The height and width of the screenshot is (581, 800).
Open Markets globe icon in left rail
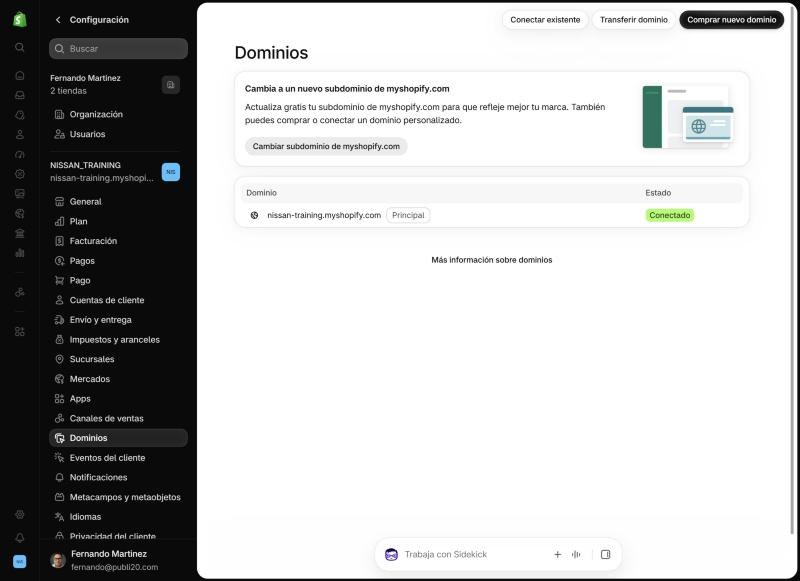point(19,214)
